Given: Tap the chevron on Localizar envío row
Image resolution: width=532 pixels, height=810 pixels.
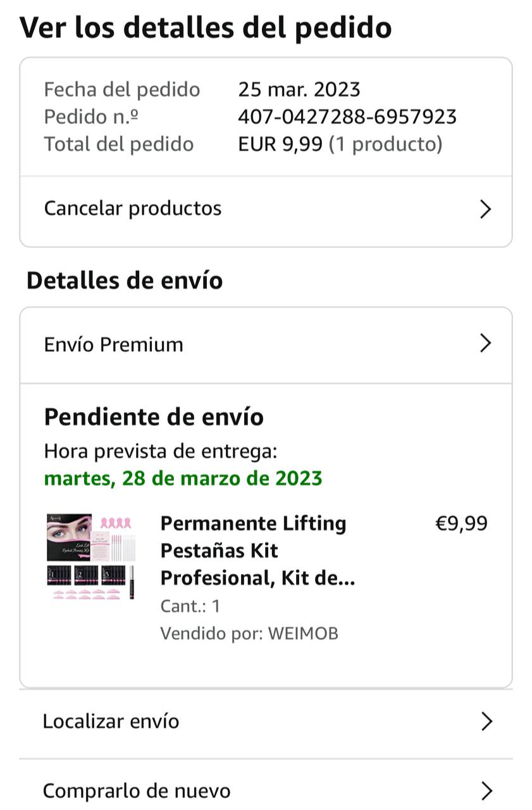Looking at the screenshot, I should click(x=486, y=721).
